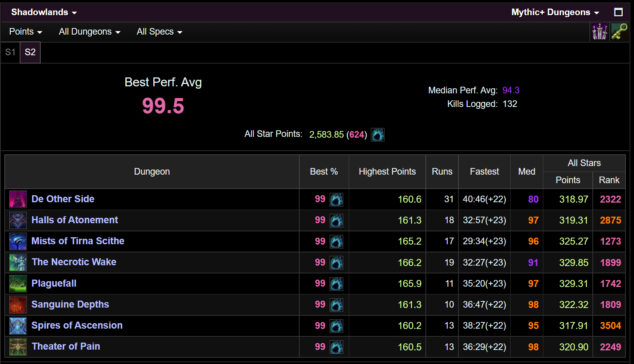Open the Spires of Ascension link
634x364 pixels.
(77, 325)
